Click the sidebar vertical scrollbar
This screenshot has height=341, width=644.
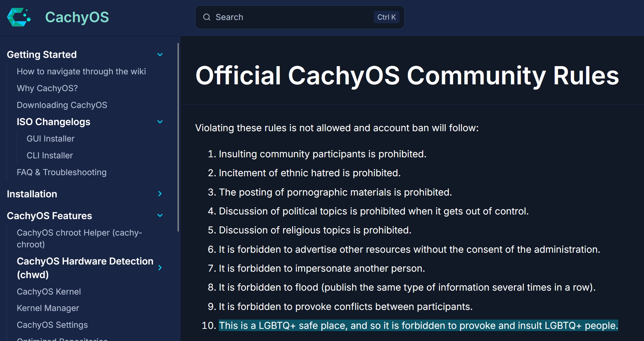[x=178, y=137]
